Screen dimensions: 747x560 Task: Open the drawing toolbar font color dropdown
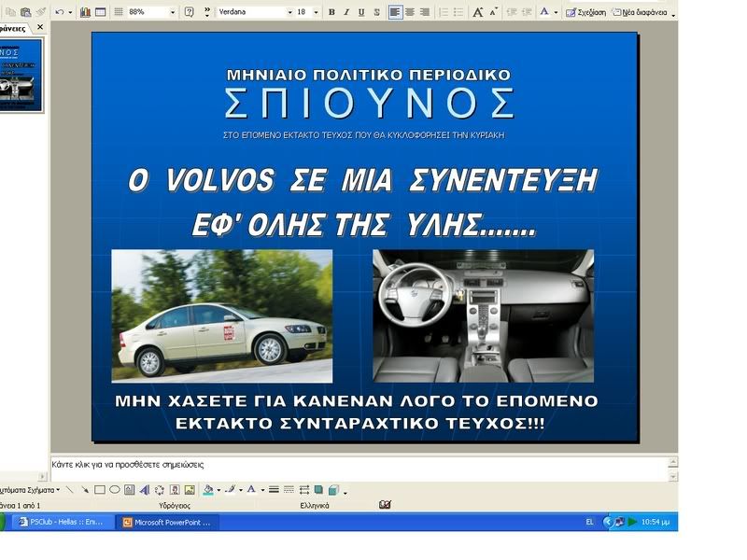click(x=262, y=490)
